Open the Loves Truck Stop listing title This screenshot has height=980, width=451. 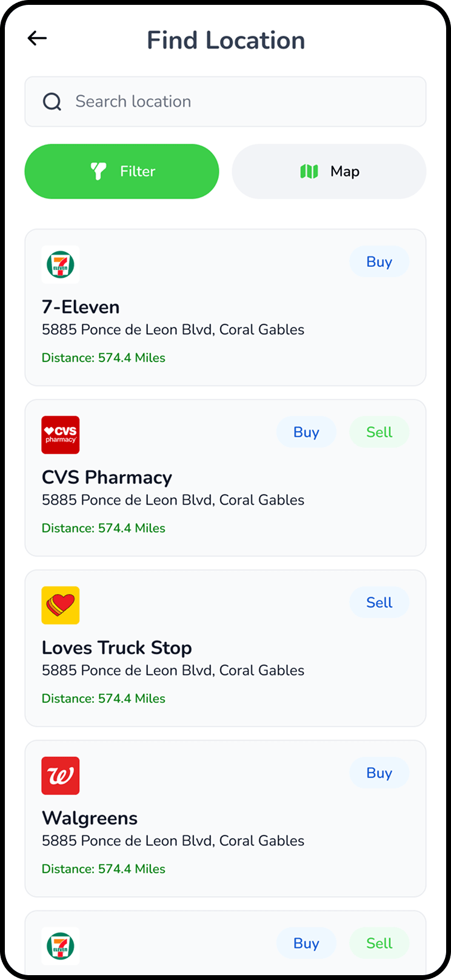(x=116, y=648)
